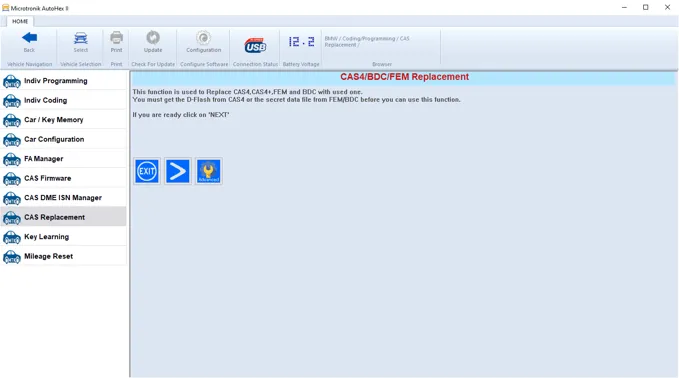
Task: Open the Advanced wrench icon button
Action: coord(209,171)
